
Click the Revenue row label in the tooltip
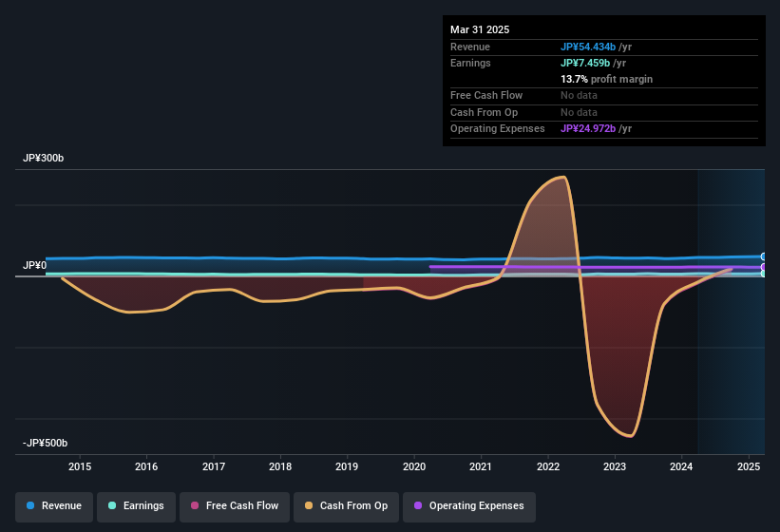470,47
